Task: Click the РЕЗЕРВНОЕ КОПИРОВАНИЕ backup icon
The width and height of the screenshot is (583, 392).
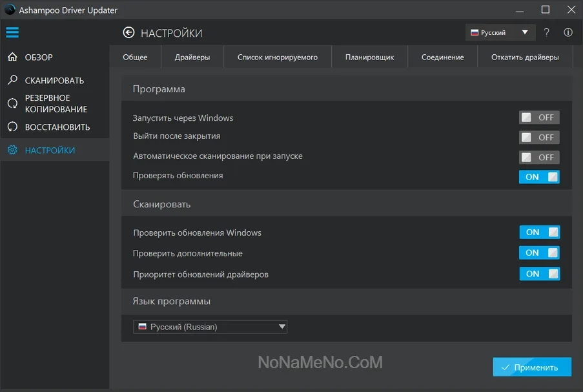Action: pos(12,103)
